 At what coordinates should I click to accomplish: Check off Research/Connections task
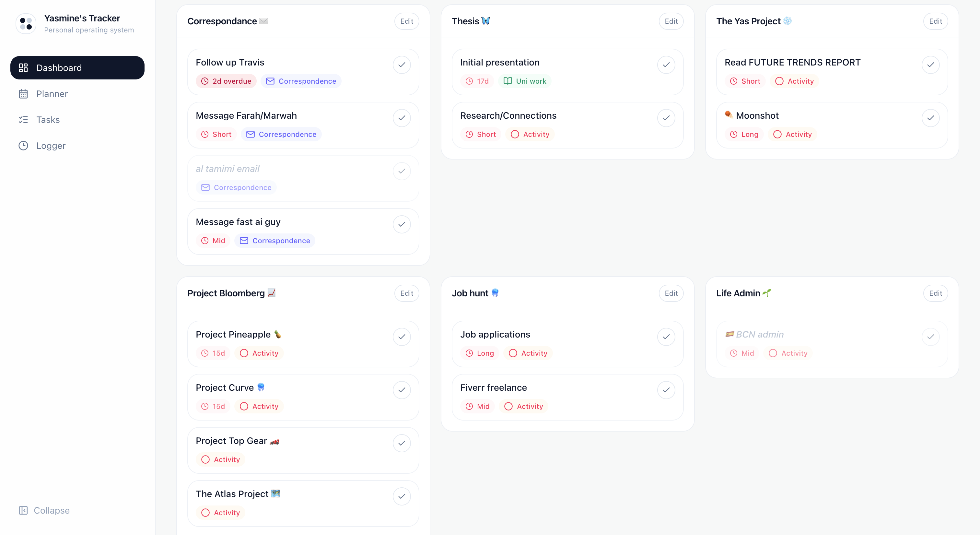click(666, 118)
